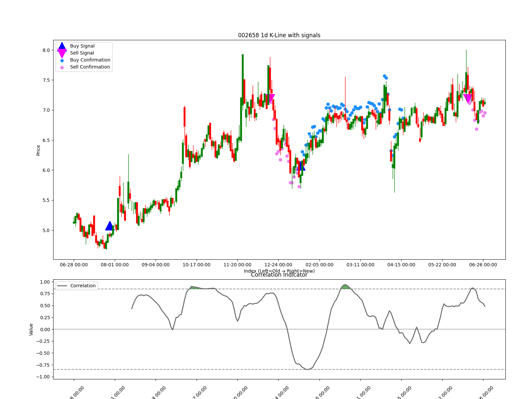Click the 'Buy Signal' legend label
Viewport: 532px width, 399px height.
(82, 46)
